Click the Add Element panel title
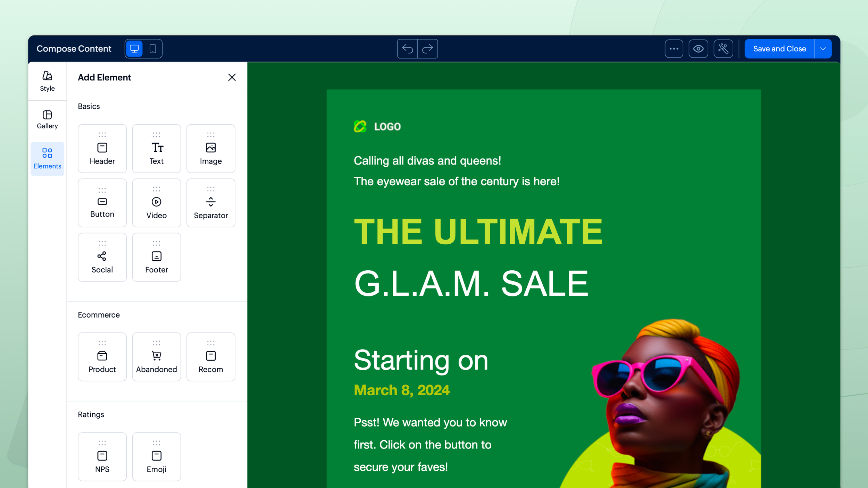This screenshot has width=868, height=488. pyautogui.click(x=104, y=77)
